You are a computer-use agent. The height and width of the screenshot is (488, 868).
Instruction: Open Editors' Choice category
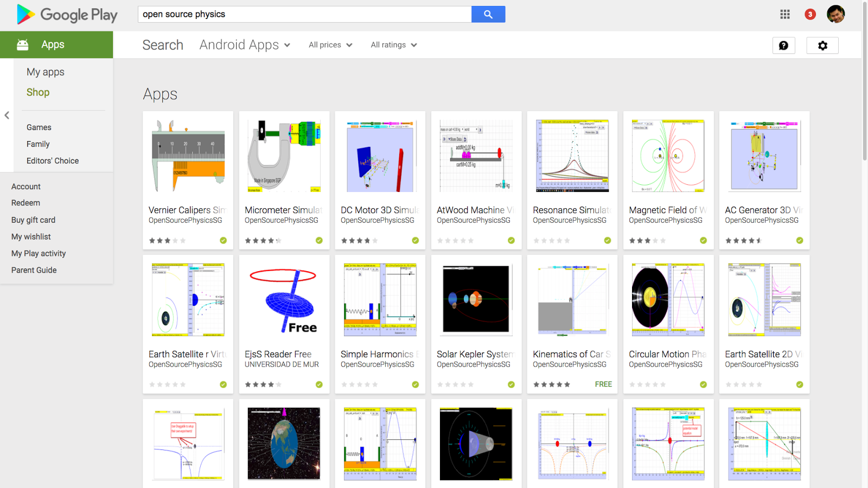(x=53, y=161)
